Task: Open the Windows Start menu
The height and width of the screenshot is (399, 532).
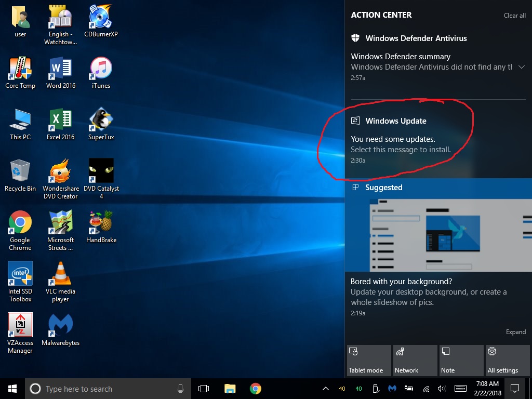Action: 12,389
